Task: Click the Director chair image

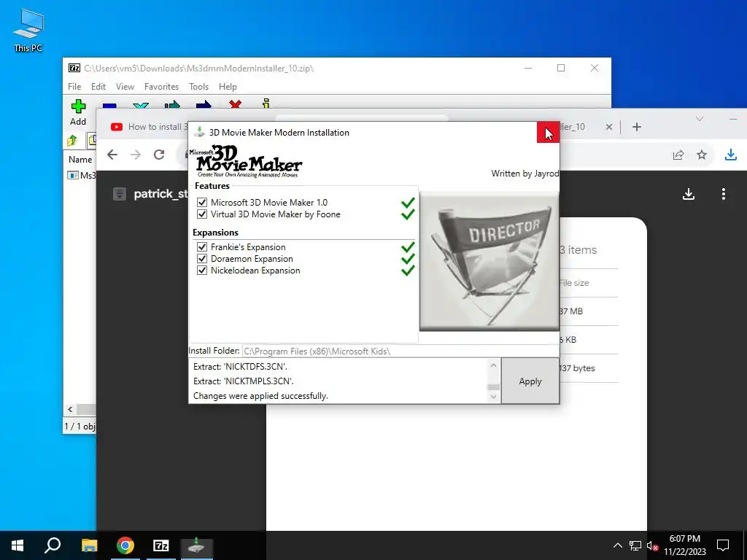Action: click(x=489, y=261)
